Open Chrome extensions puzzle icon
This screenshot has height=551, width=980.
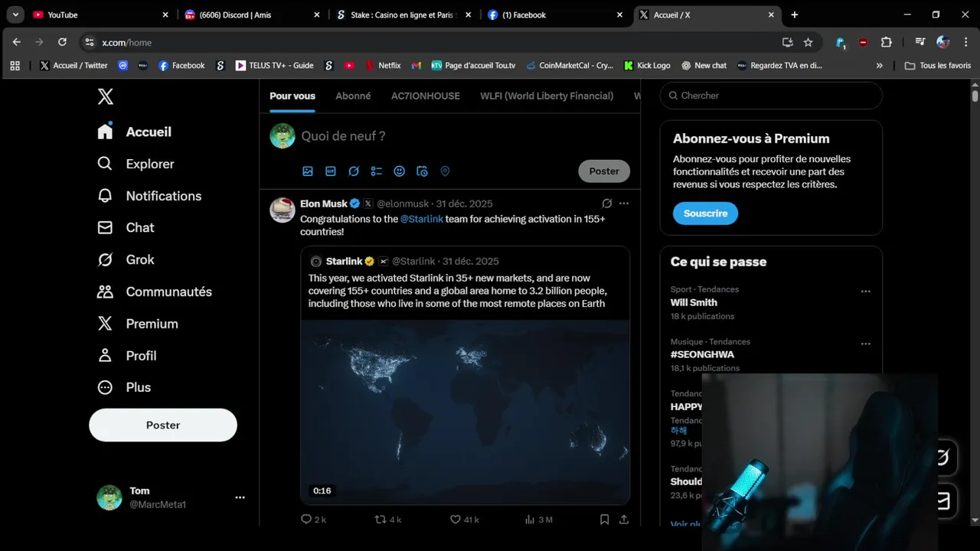click(x=887, y=42)
